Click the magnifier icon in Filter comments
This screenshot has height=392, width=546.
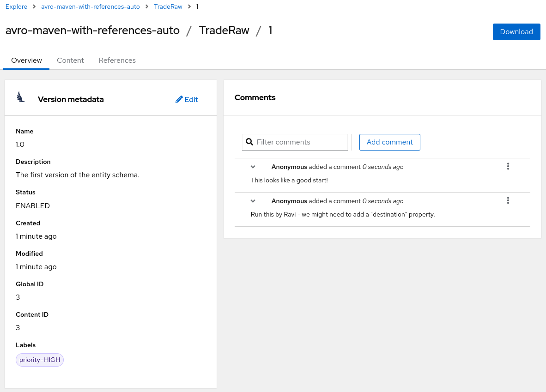pyautogui.click(x=250, y=142)
